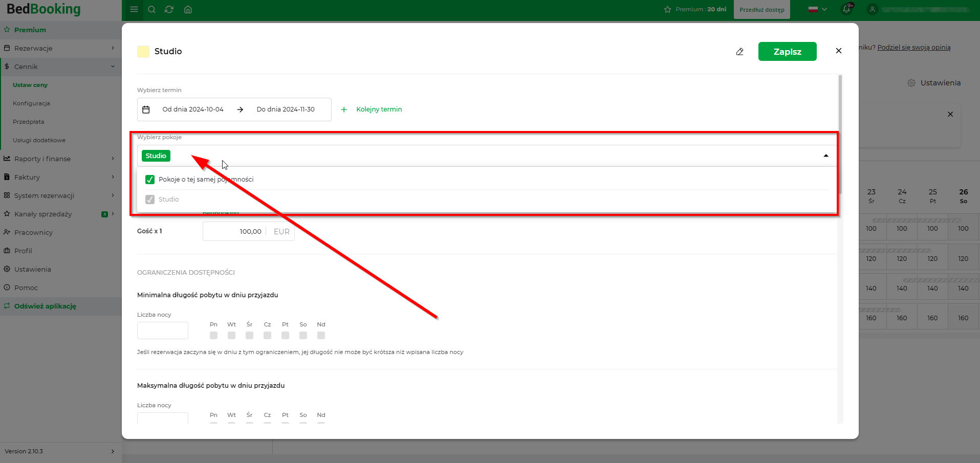
Task: Toggle the Studio room checkbox
Action: (150, 200)
